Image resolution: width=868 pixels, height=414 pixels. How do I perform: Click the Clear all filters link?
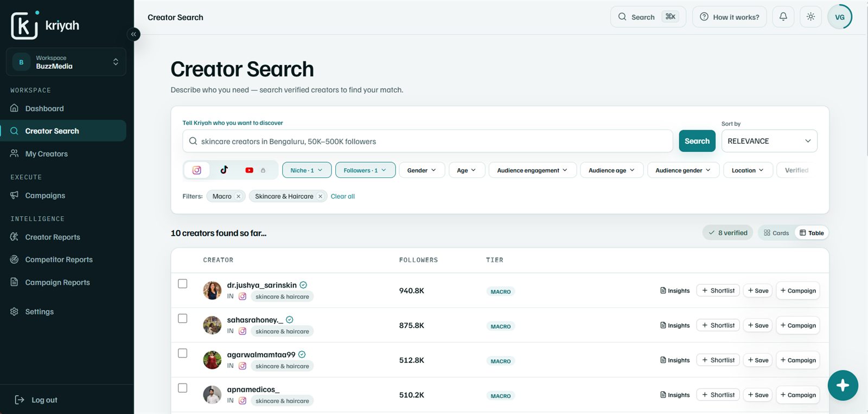(343, 196)
